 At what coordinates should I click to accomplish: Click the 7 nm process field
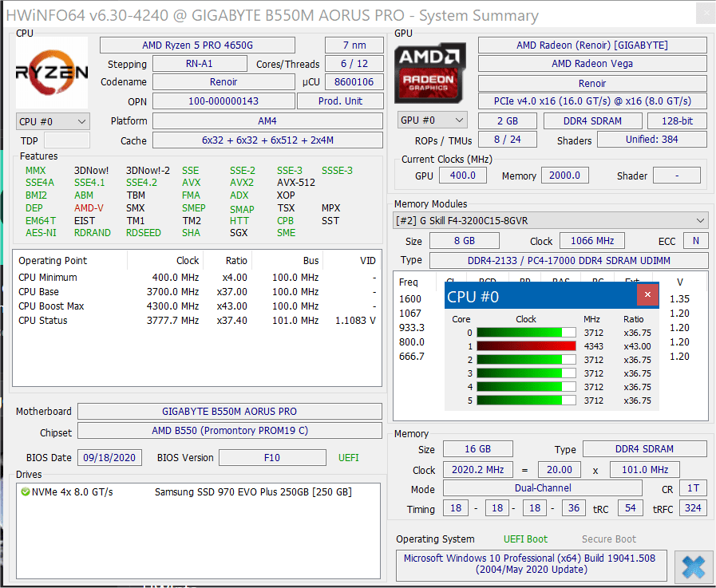pos(354,45)
